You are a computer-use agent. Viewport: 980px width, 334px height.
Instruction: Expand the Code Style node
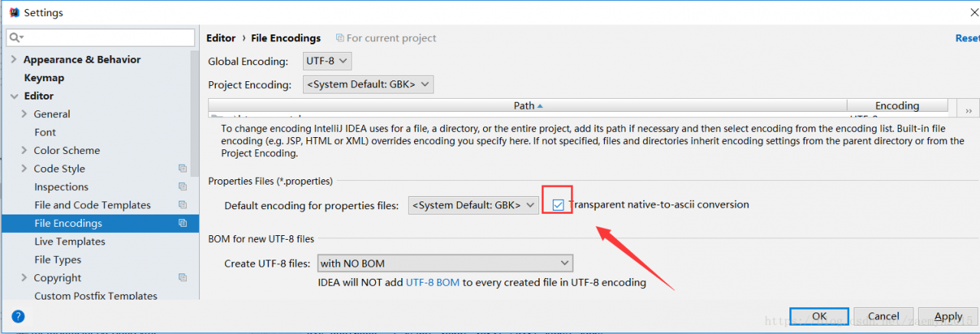click(24, 169)
